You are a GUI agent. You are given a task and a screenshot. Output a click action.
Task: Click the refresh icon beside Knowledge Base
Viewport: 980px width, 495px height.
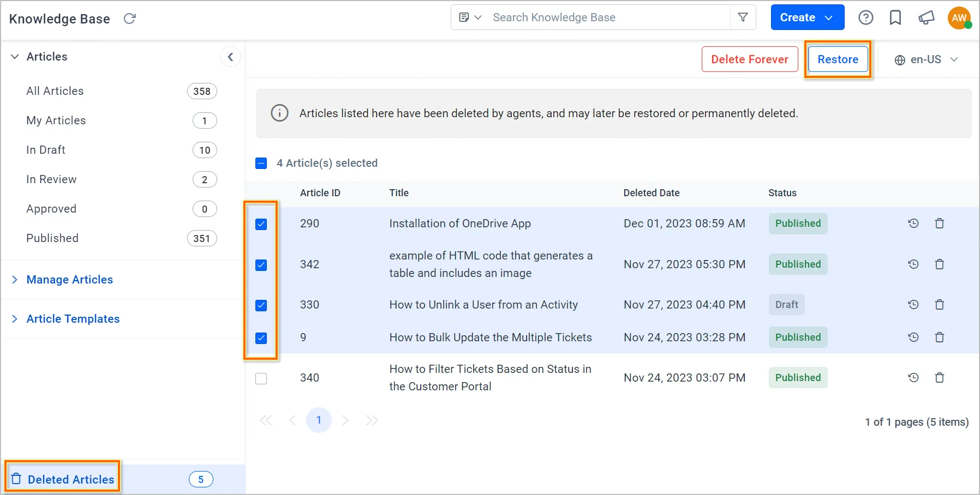[129, 19]
